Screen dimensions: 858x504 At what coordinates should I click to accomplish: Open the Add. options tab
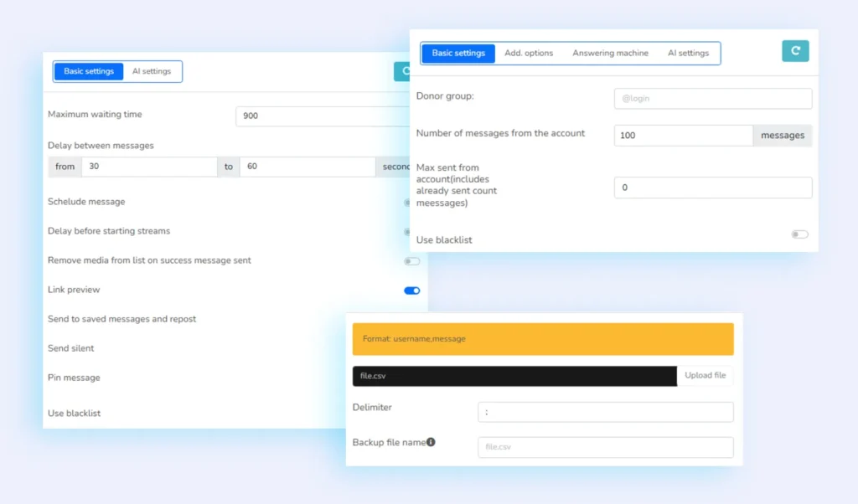click(x=529, y=53)
